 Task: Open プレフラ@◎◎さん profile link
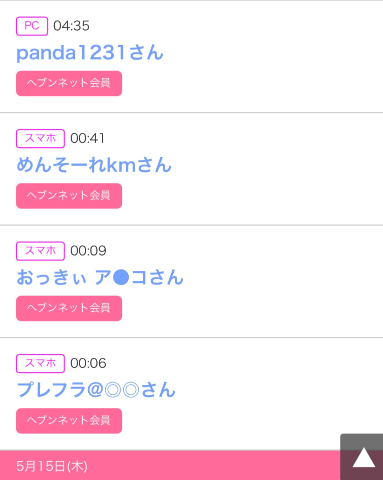(x=96, y=390)
